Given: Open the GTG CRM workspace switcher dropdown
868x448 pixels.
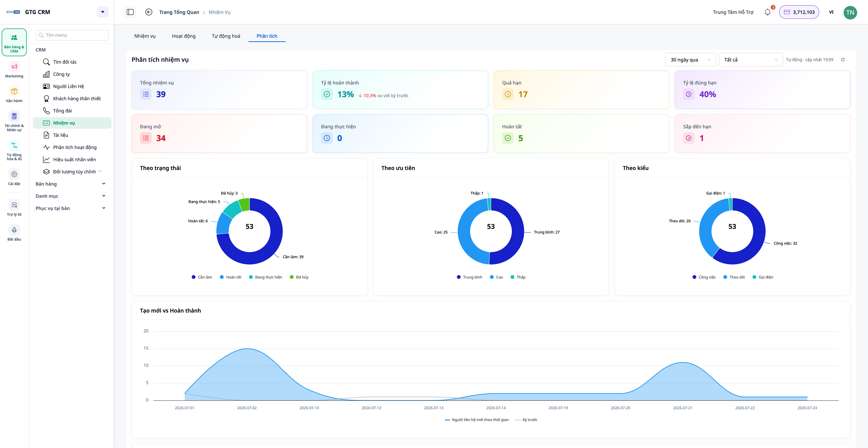Looking at the screenshot, I should click(103, 12).
